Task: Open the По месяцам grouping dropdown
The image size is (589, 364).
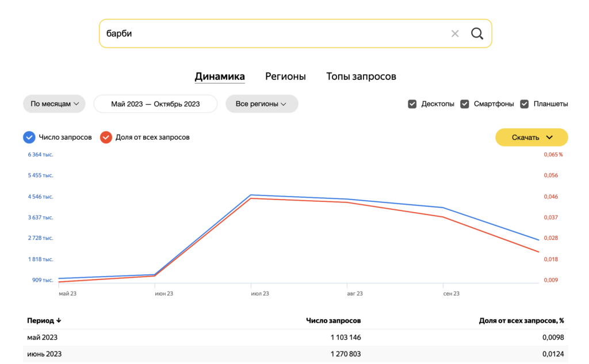Action: click(54, 104)
